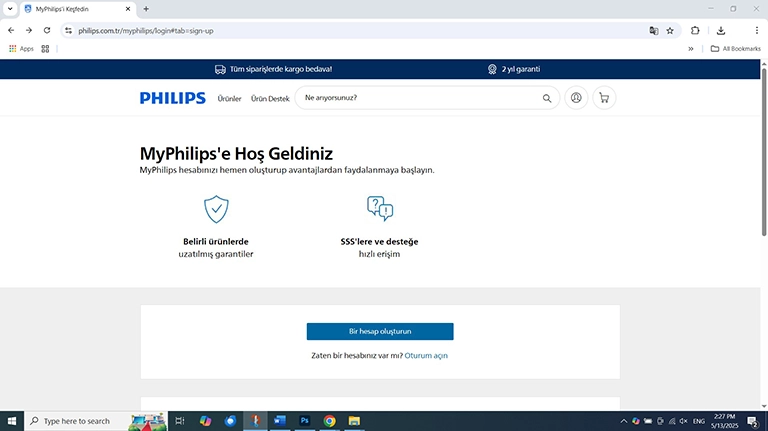Click the Philips logo
This screenshot has width=768, height=431.
(173, 98)
